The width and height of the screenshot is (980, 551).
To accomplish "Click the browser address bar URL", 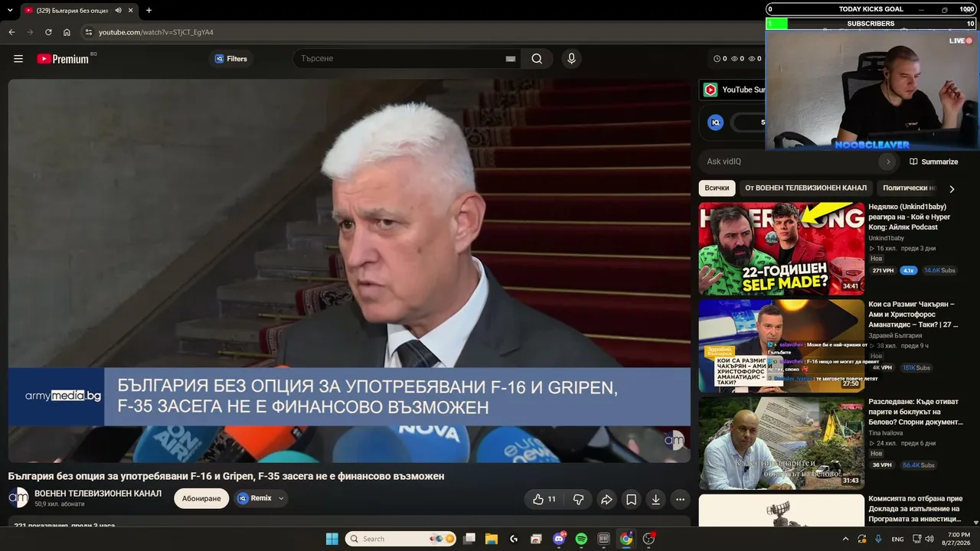I will [x=156, y=32].
